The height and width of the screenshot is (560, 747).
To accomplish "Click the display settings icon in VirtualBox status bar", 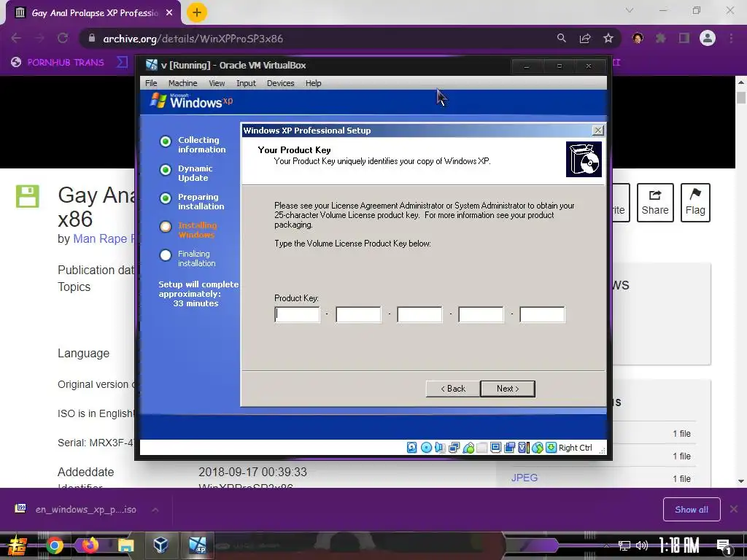I will [x=495, y=448].
